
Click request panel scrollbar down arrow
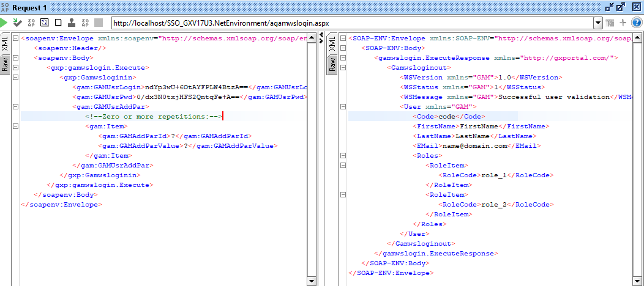[312, 282]
